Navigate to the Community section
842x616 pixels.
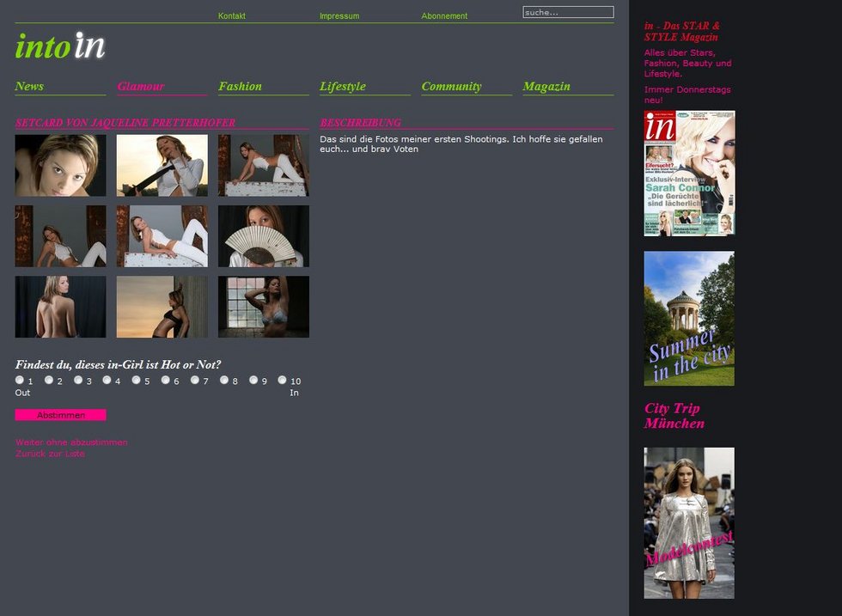coord(451,86)
